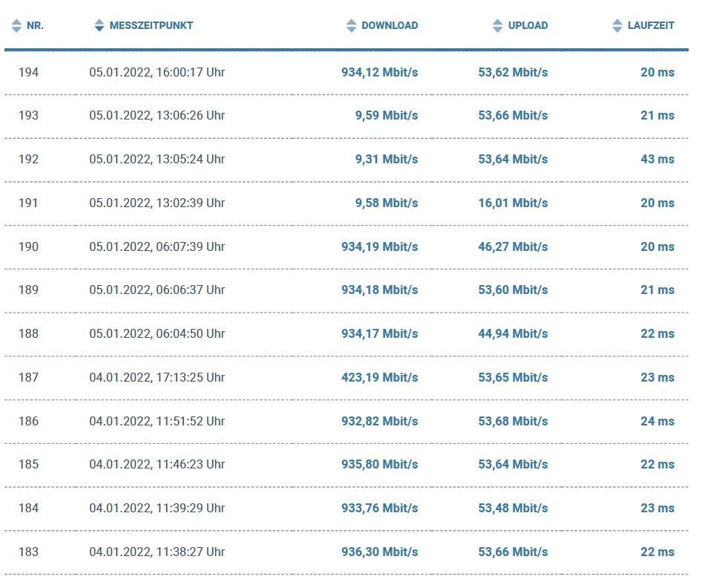
Task: Click sort arrows icon beside Upload
Action: tap(498, 26)
